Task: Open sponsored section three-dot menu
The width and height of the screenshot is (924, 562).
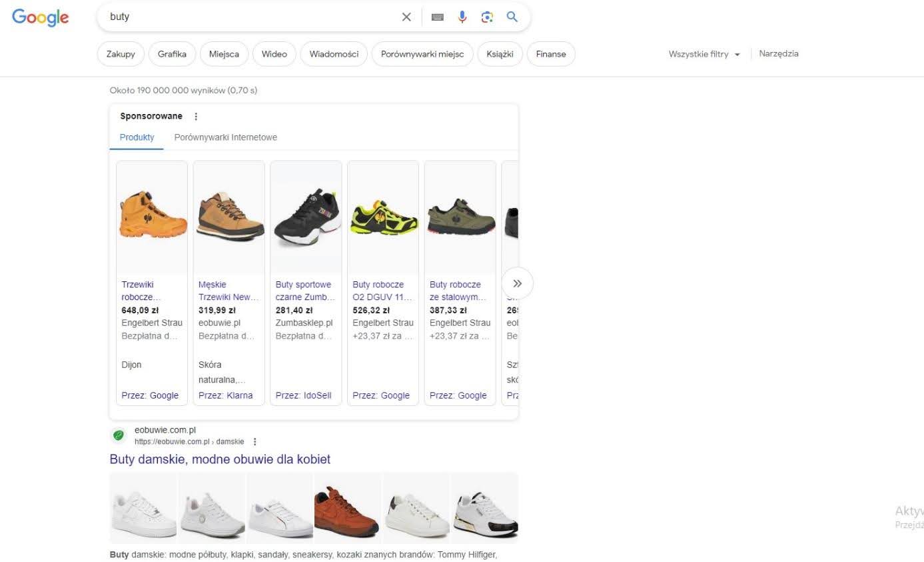Action: (x=196, y=117)
